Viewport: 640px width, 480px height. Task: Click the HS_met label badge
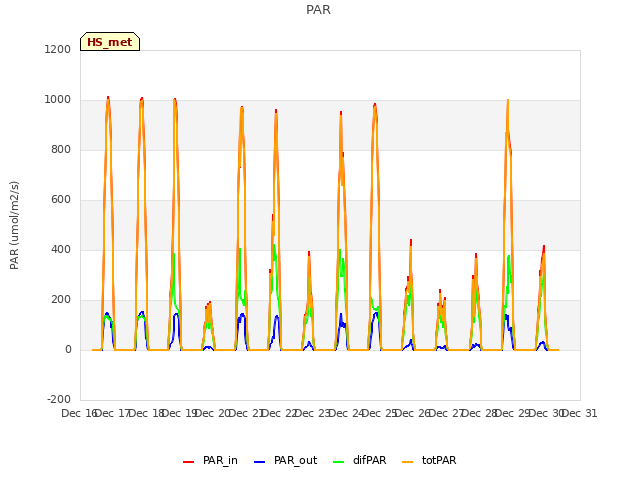(110, 42)
